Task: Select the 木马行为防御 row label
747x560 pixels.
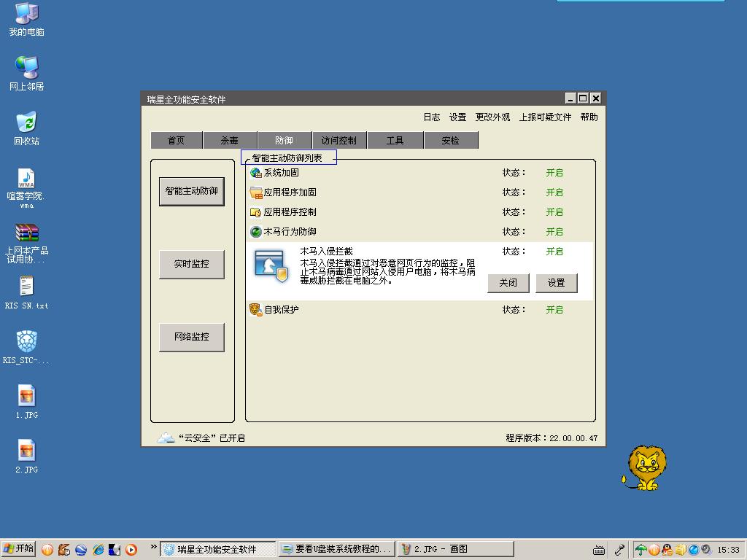Action: click(290, 232)
